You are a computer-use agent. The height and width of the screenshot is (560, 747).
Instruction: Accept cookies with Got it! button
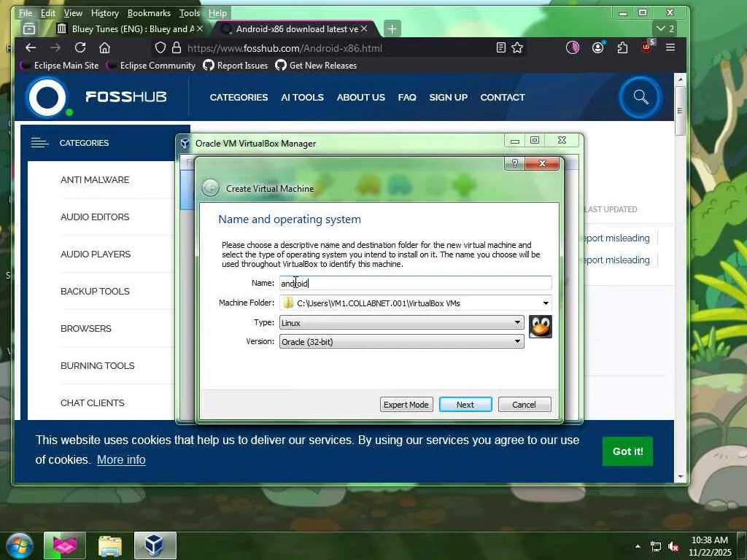coord(627,451)
